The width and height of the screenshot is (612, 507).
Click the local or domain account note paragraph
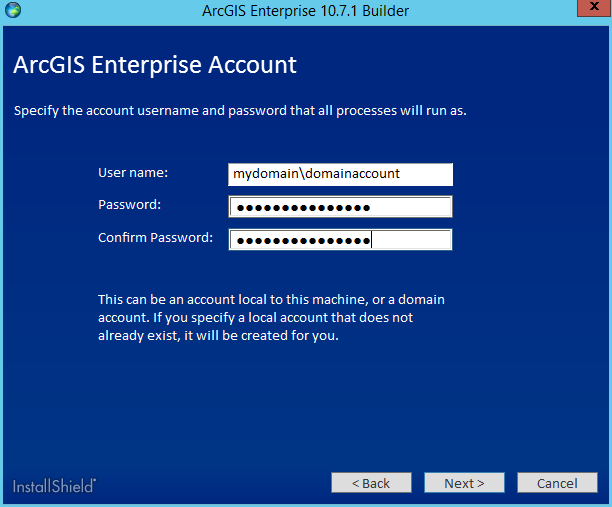(x=270, y=317)
